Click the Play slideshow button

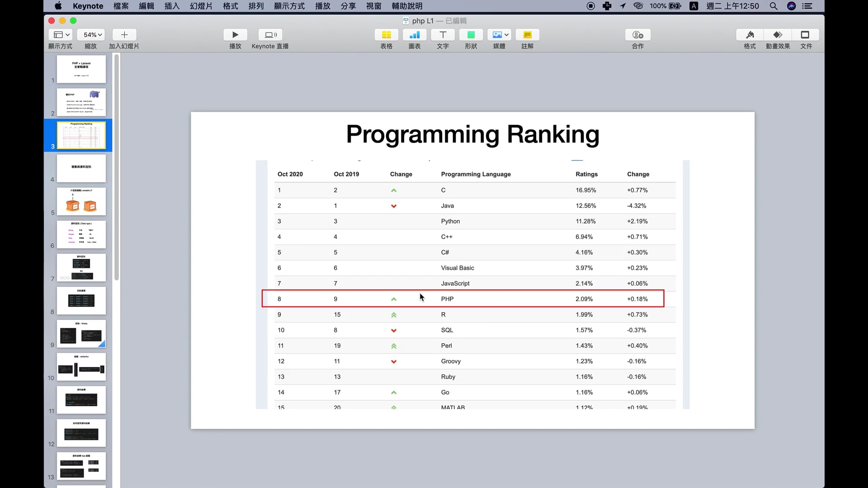click(x=235, y=35)
